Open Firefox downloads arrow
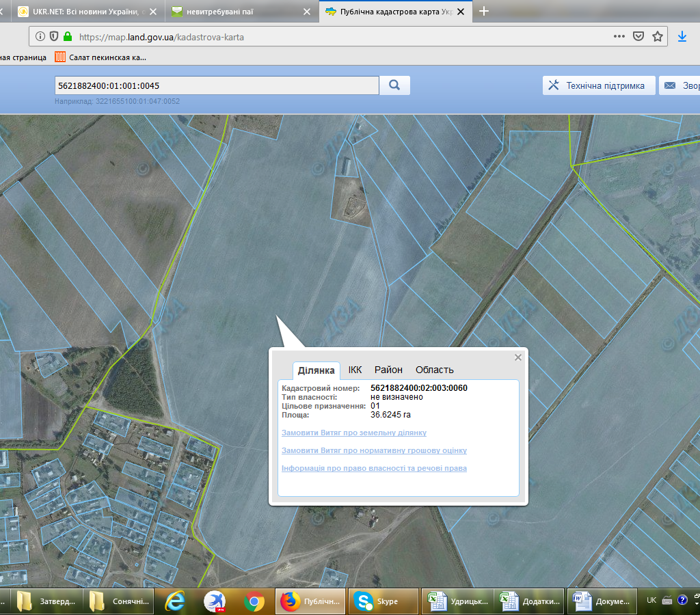 (682, 37)
